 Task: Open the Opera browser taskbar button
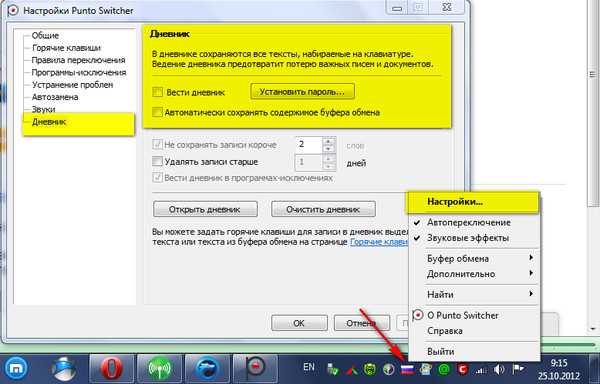(112, 369)
